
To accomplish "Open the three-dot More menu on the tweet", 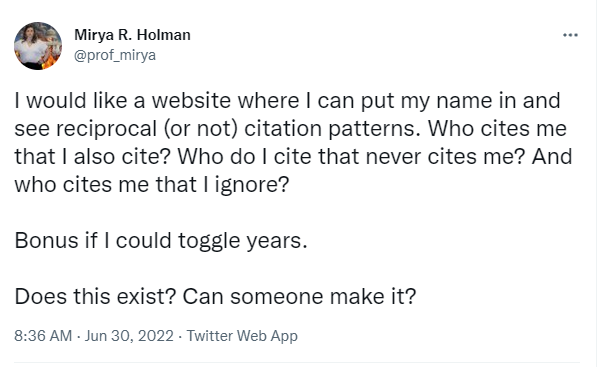I will (x=570, y=35).
